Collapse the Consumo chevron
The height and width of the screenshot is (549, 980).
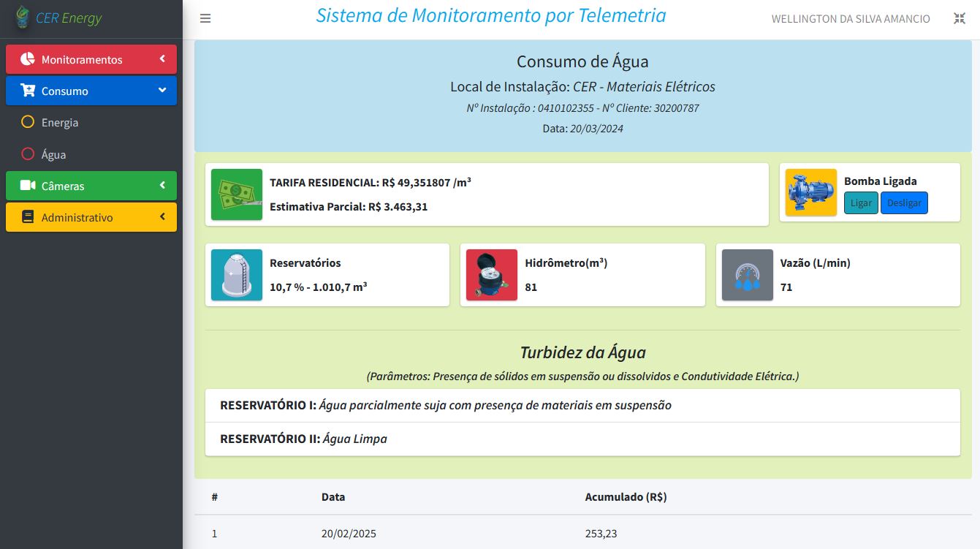tap(162, 91)
